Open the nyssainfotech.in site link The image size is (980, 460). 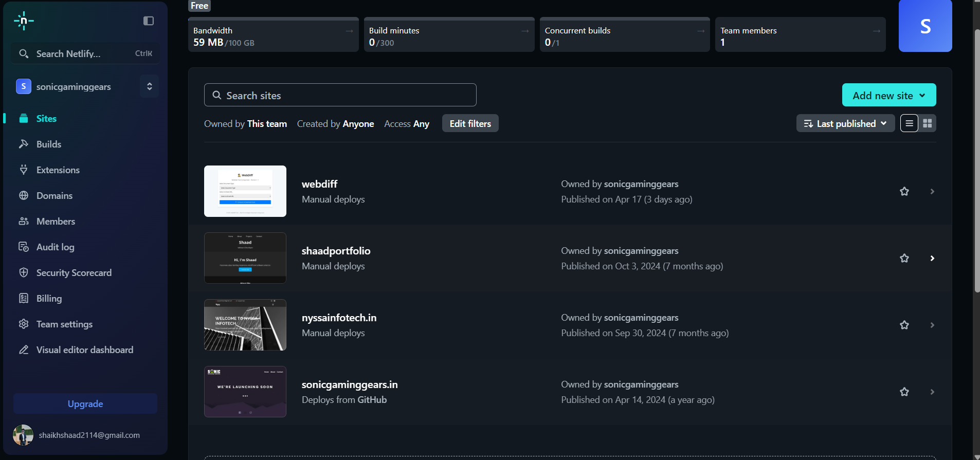(x=339, y=318)
